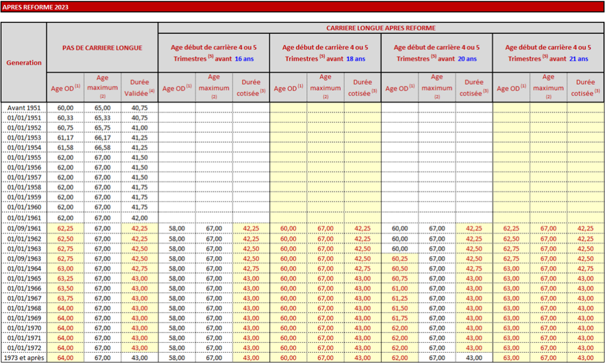607x364 pixels.
Task: Click the '65,75' cell in 01/01/1952 row
Action: 103,128
